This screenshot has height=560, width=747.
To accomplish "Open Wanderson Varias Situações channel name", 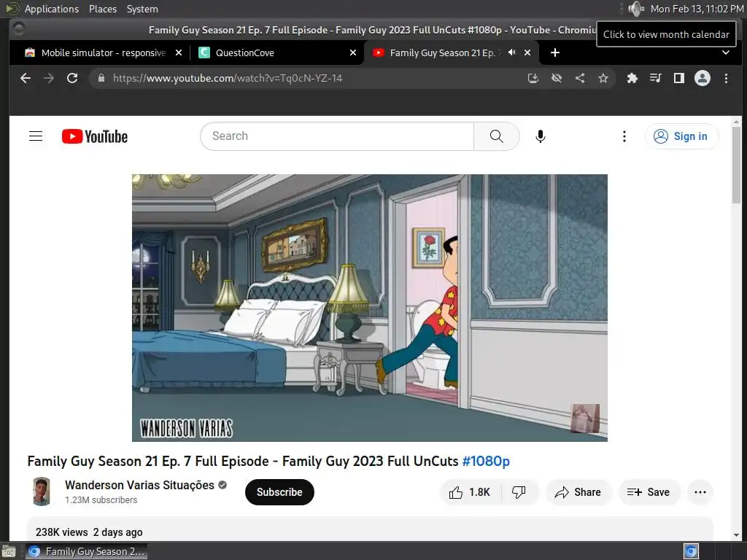I will (139, 485).
